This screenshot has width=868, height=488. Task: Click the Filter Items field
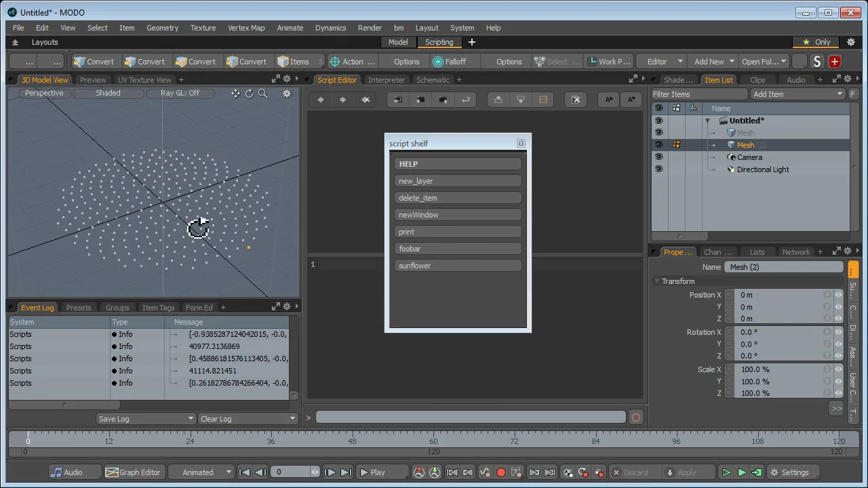tap(699, 94)
